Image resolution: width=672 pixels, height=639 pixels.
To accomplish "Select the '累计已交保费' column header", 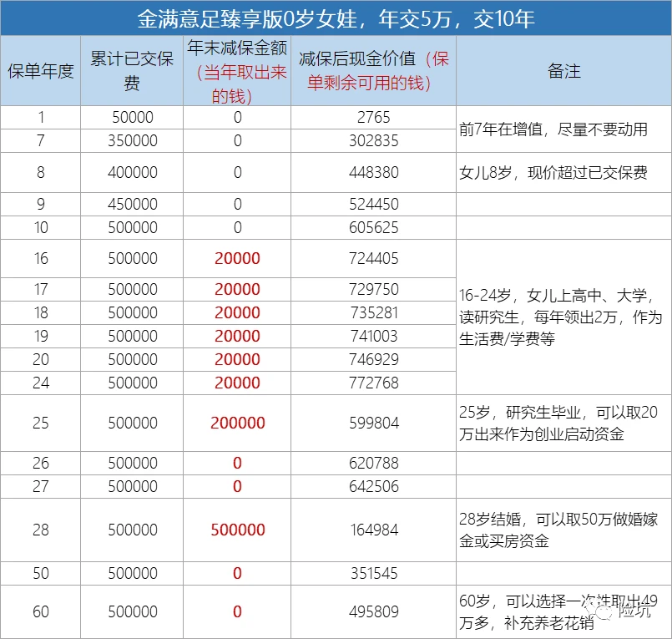I will (132, 71).
